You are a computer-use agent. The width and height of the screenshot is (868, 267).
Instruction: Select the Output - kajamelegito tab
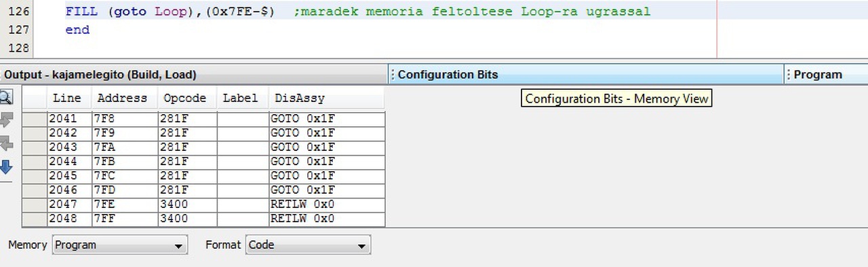100,75
